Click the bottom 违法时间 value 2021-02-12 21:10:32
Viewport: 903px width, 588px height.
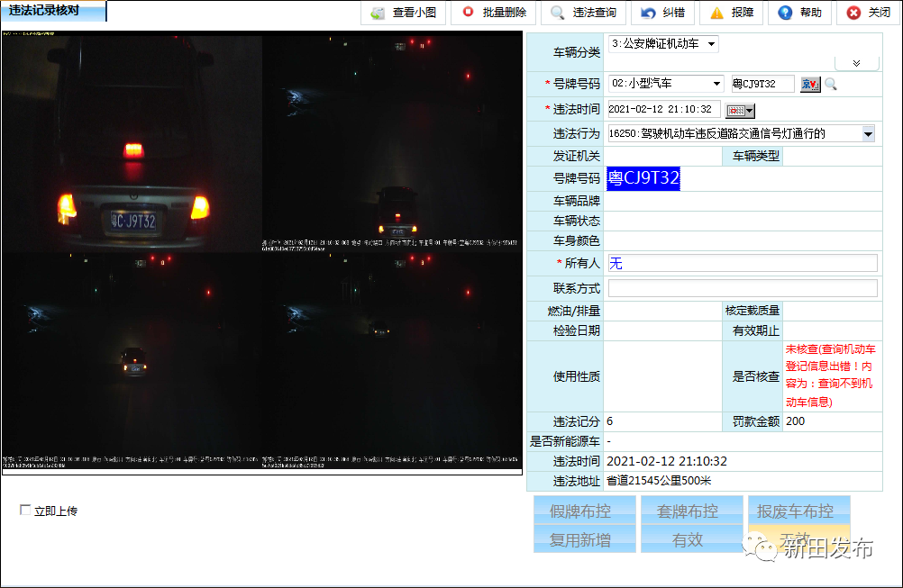pos(666,461)
